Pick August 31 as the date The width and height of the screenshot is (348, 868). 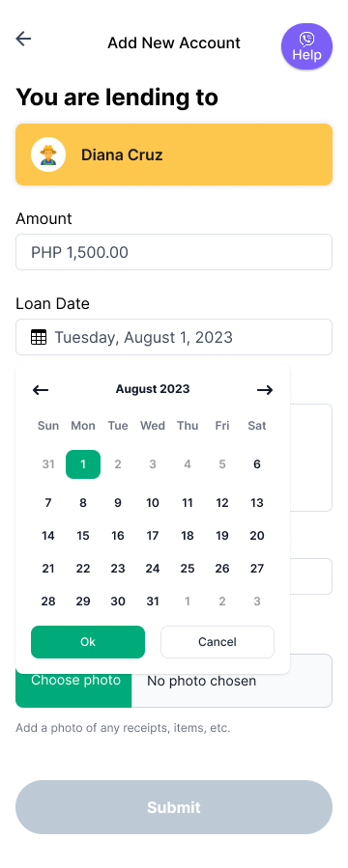[153, 602]
